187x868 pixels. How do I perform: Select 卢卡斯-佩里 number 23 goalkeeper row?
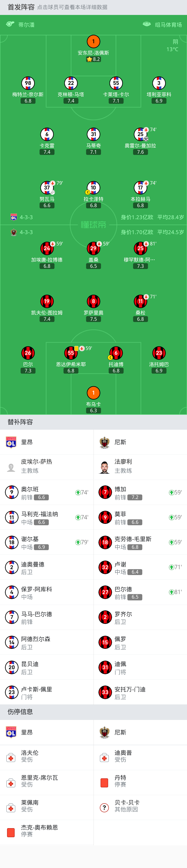click(47, 692)
